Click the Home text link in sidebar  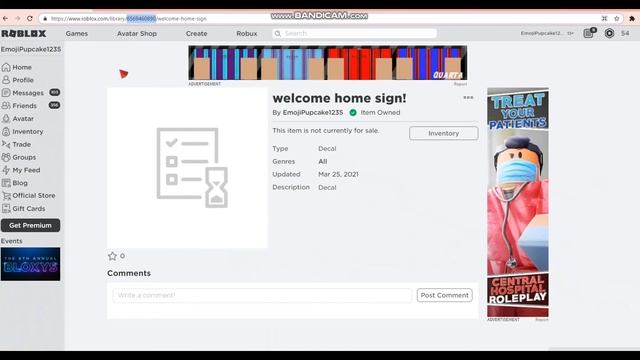pos(22,67)
